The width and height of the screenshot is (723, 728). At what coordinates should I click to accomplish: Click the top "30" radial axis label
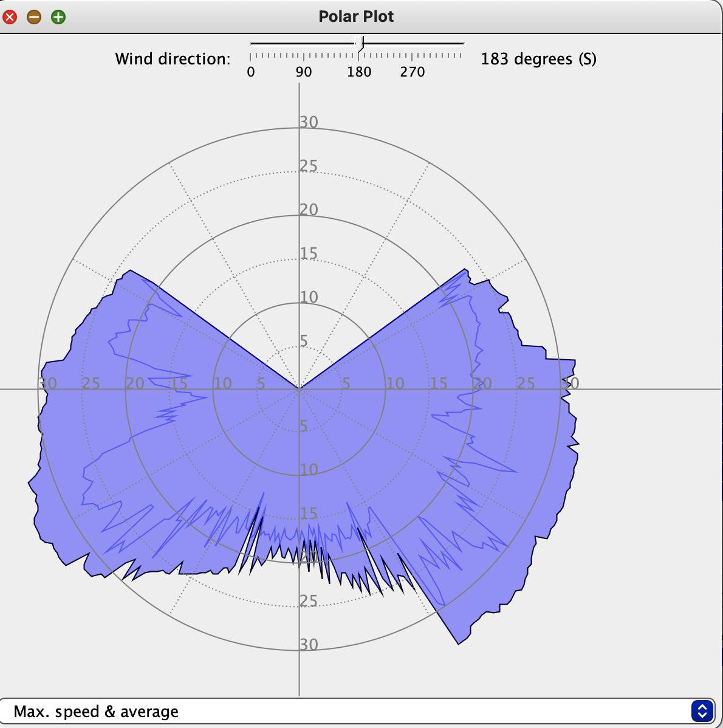(309, 122)
